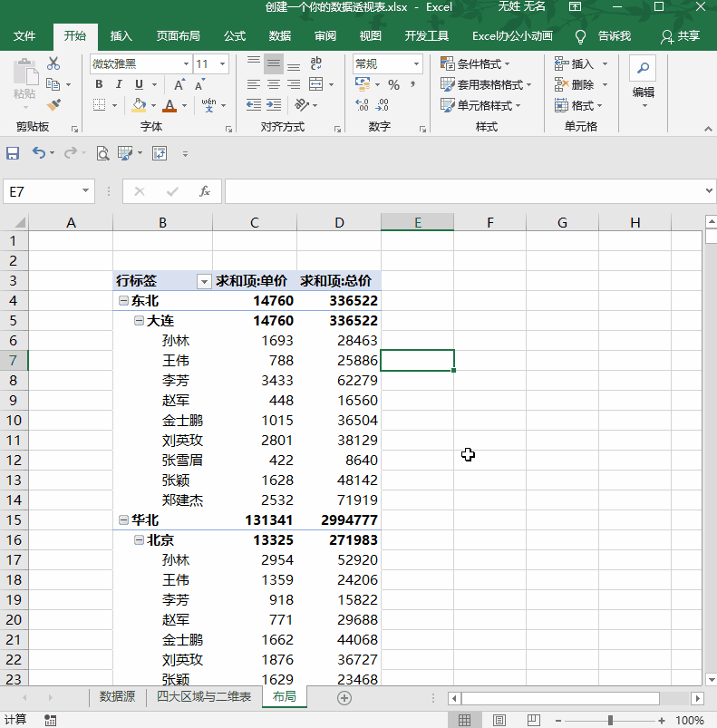Image resolution: width=717 pixels, height=728 pixels.
Task: Increase font size with larger A
Action: point(179,84)
